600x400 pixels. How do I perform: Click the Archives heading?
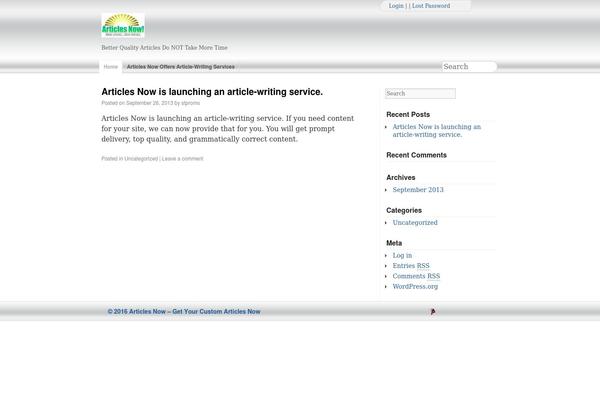click(401, 178)
